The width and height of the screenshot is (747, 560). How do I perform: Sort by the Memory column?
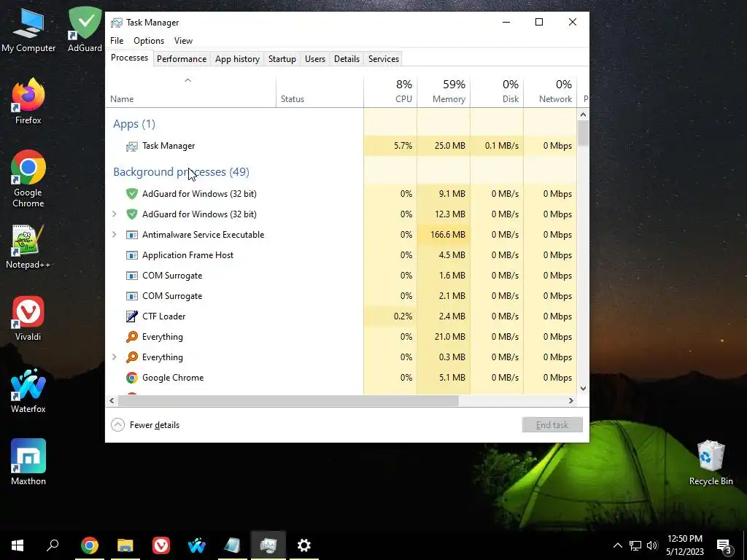444,91
